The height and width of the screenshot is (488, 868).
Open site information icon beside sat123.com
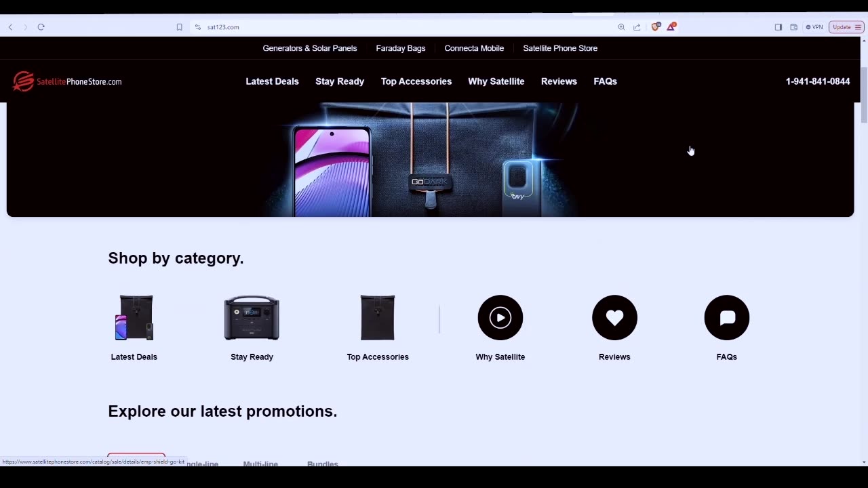[198, 27]
